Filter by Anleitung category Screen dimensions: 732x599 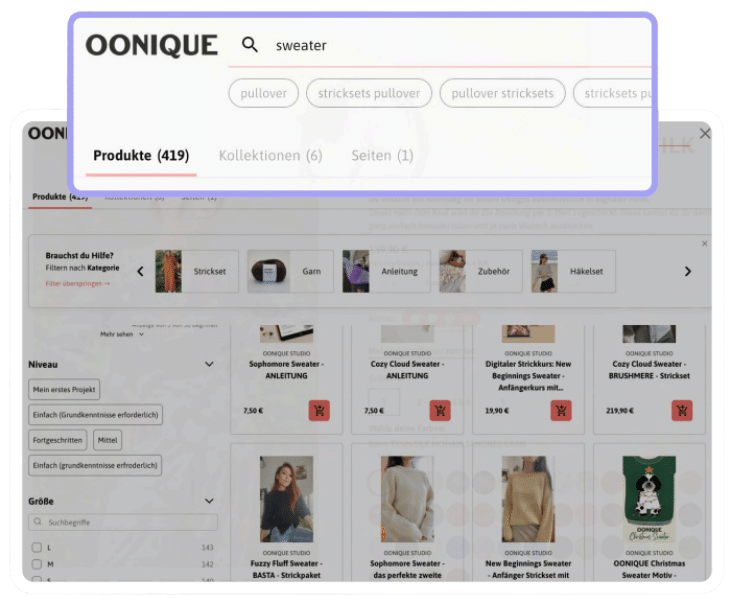click(x=387, y=271)
